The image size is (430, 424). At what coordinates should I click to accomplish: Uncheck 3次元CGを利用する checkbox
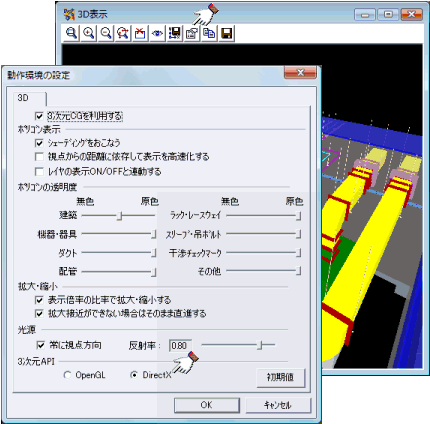[x=39, y=116]
